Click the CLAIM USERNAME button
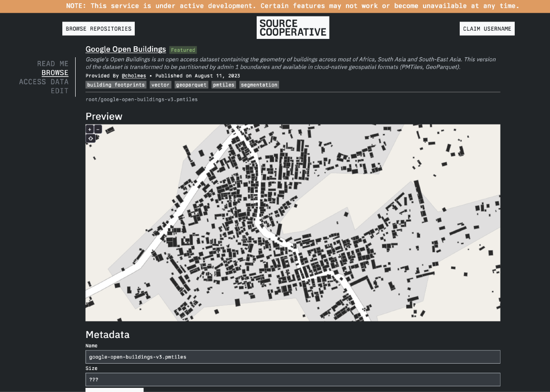The height and width of the screenshot is (392, 550). 487,28
